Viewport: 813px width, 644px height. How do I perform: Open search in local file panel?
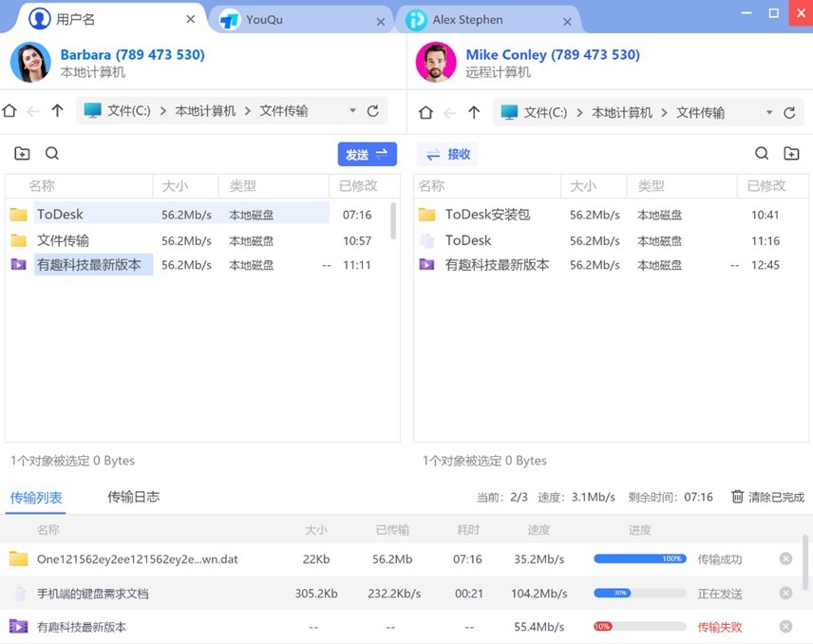pyautogui.click(x=52, y=154)
